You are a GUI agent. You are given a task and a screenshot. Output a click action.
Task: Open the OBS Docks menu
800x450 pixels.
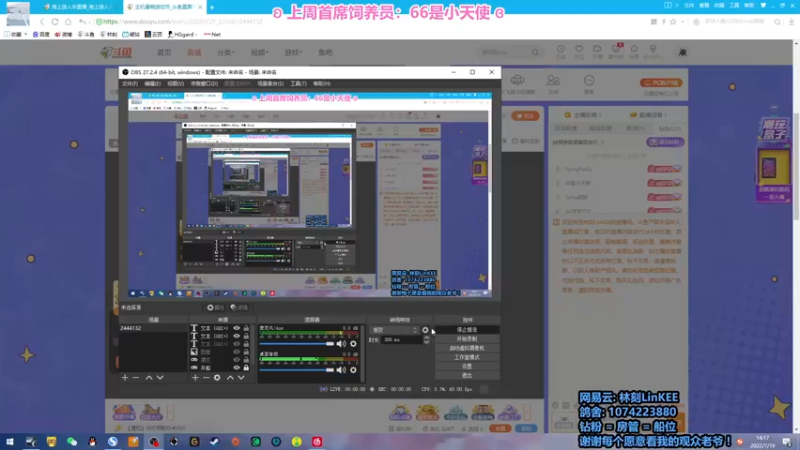pyautogui.click(x=204, y=84)
